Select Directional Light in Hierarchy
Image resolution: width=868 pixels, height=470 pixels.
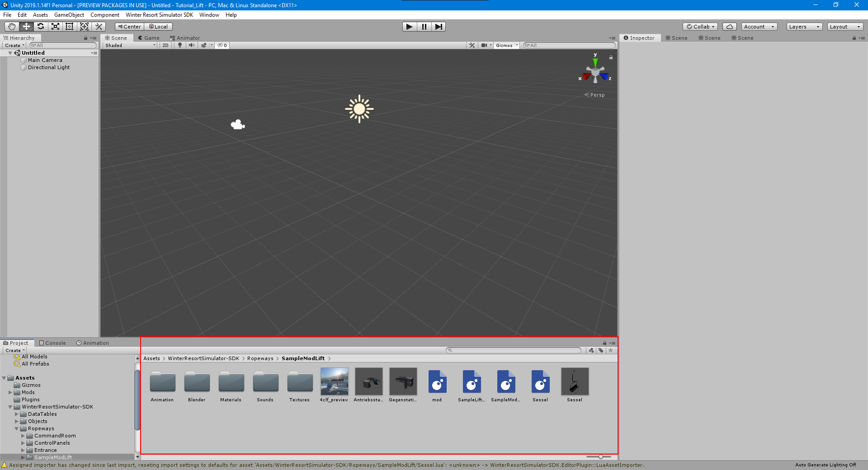(x=49, y=67)
